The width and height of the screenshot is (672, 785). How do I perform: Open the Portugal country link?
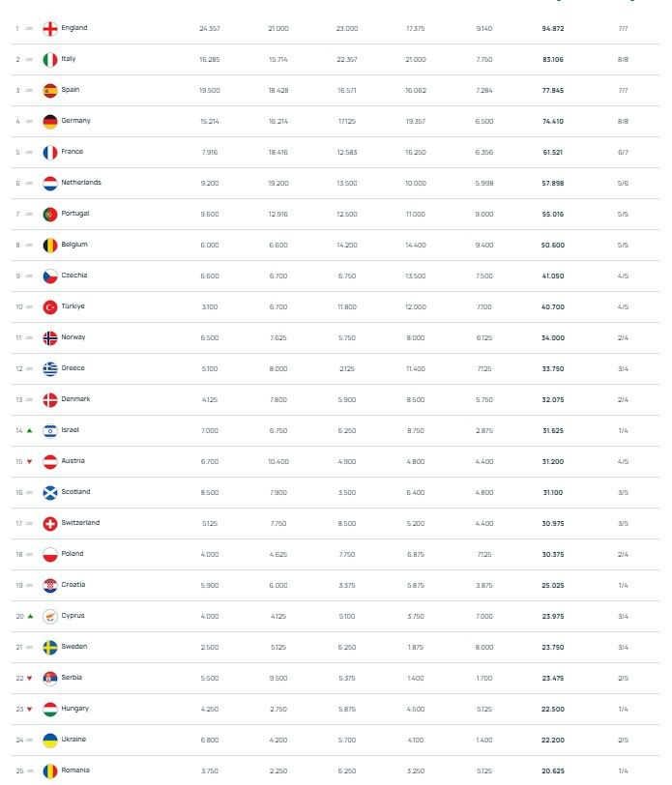coord(74,214)
